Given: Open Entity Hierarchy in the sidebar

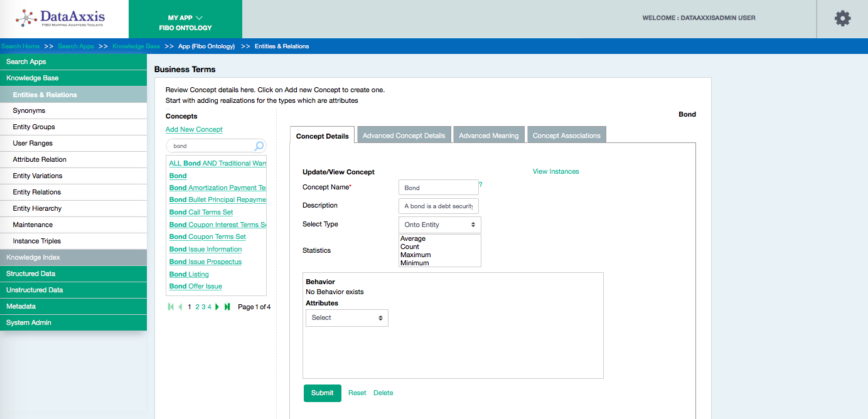Looking at the screenshot, I should pyautogui.click(x=37, y=208).
